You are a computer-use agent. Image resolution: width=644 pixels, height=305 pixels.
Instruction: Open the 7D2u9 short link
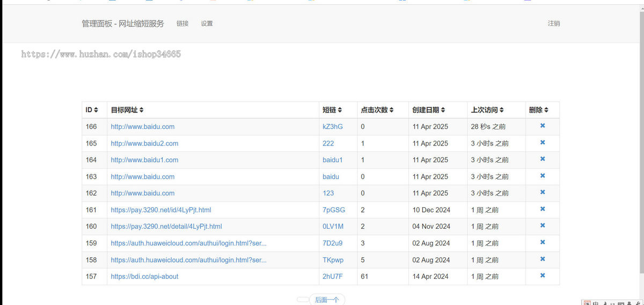point(333,243)
